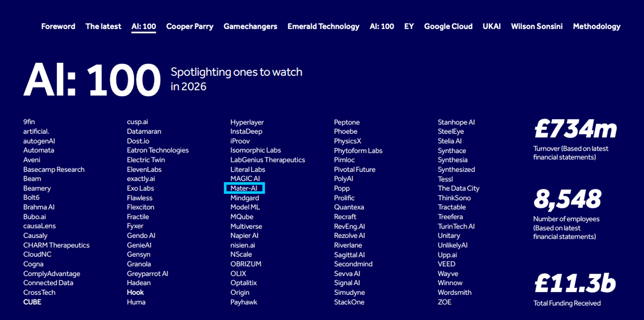Image resolution: width=644 pixels, height=320 pixels.
Task: Click MAGIC AI entry
Action: pyautogui.click(x=245, y=179)
